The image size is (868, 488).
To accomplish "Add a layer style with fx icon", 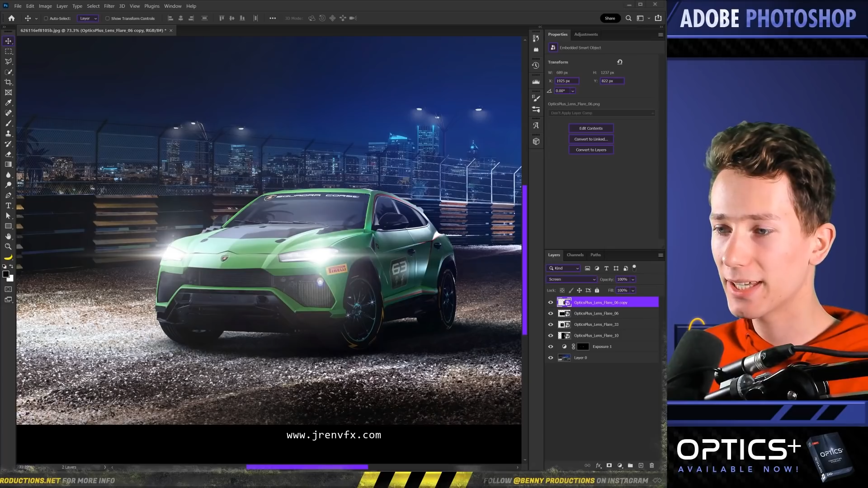I will 598,465.
